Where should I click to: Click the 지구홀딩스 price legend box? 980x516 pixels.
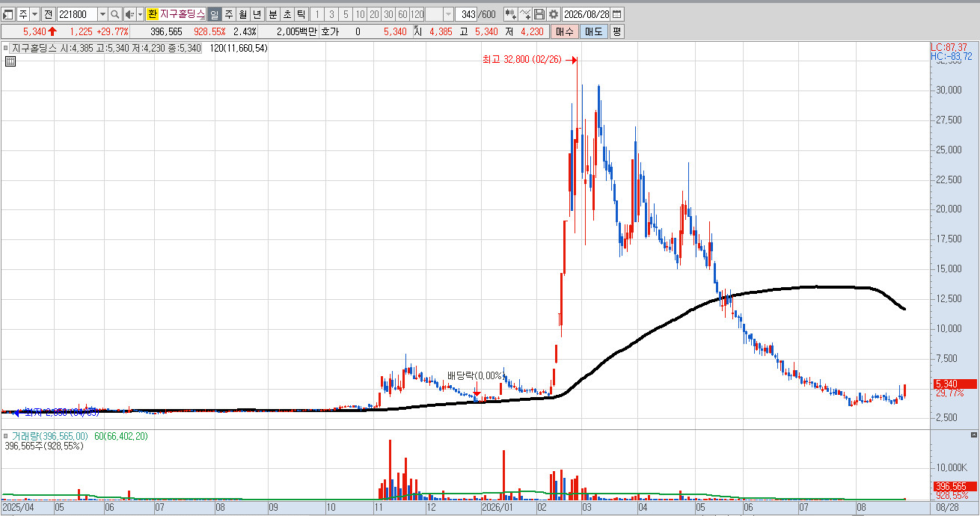coord(107,48)
